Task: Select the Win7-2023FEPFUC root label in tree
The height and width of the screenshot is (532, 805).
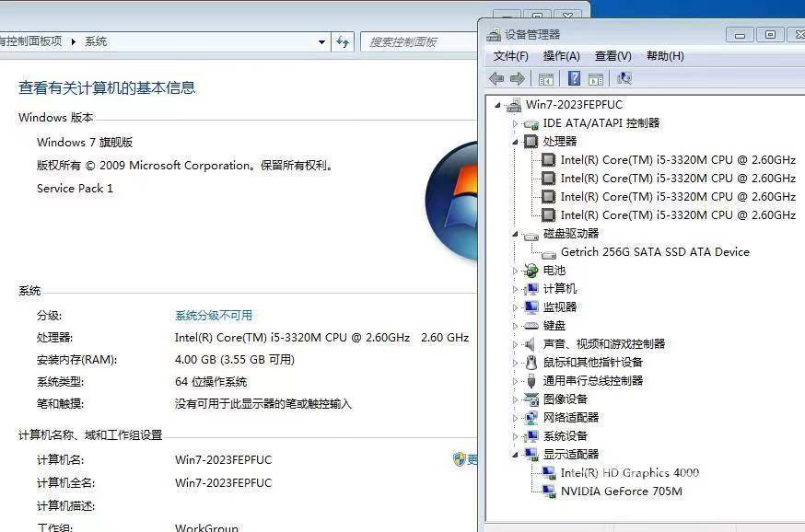Action: pos(574,105)
